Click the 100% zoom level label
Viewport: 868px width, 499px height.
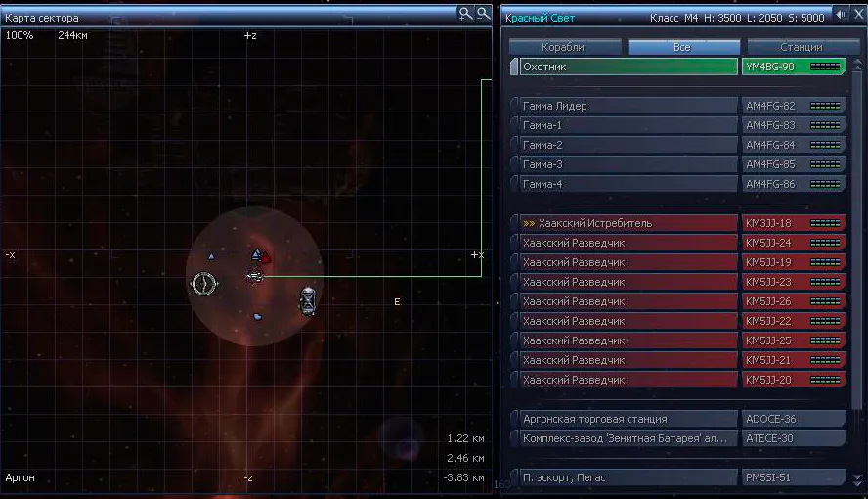tap(20, 35)
